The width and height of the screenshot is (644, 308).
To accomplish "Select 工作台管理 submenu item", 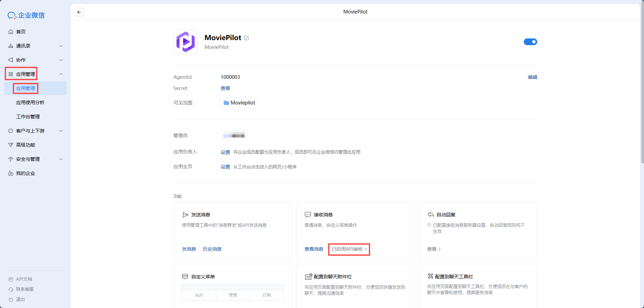I will [28, 117].
